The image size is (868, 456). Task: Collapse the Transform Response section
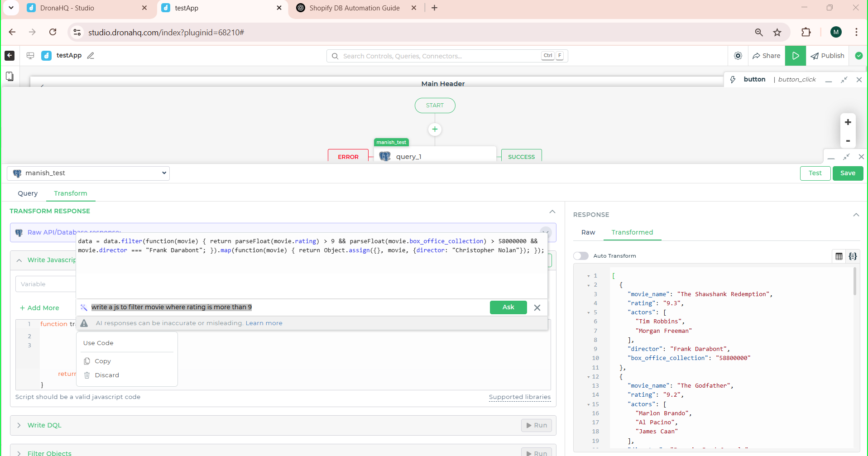[552, 211]
